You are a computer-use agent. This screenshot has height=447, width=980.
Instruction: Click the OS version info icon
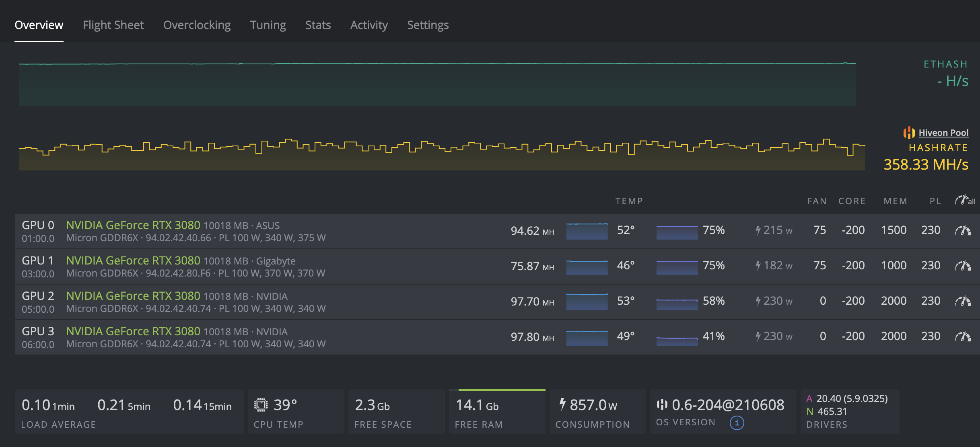click(x=737, y=422)
